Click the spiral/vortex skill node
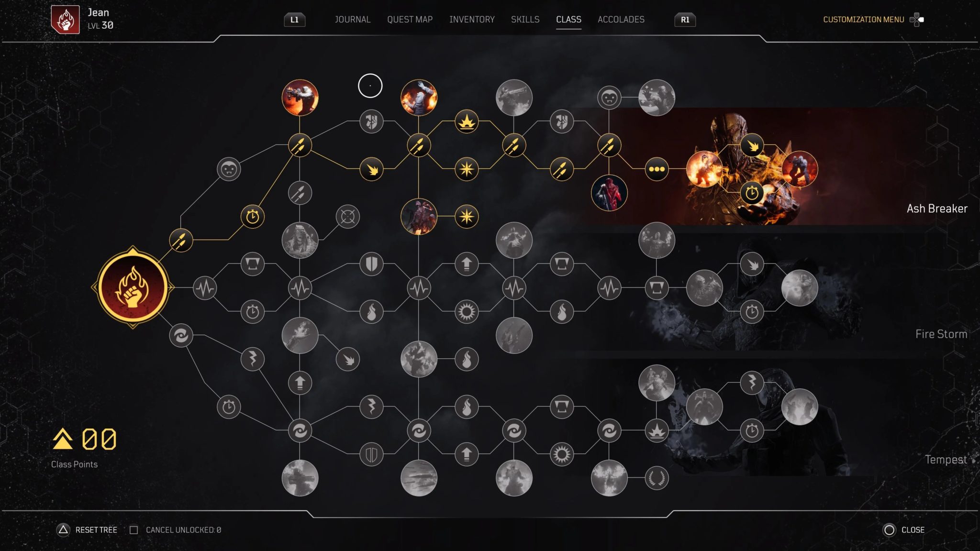The height and width of the screenshot is (551, 980). pos(180,335)
